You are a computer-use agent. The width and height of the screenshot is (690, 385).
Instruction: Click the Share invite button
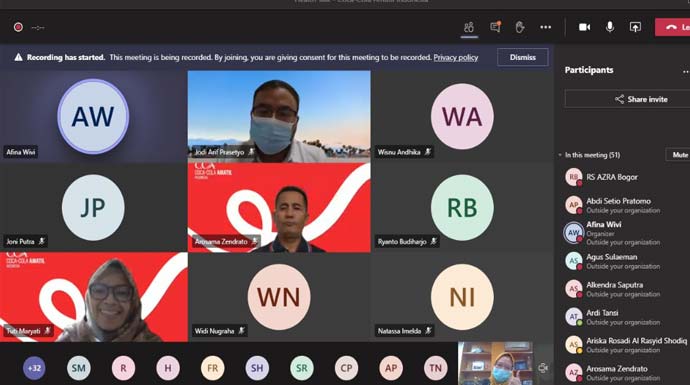pos(627,99)
